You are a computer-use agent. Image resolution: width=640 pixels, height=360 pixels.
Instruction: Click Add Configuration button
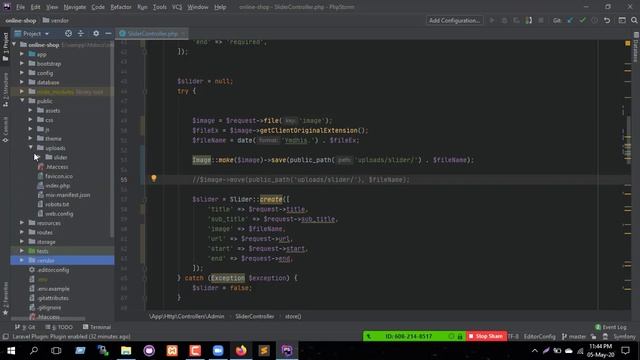(x=454, y=20)
